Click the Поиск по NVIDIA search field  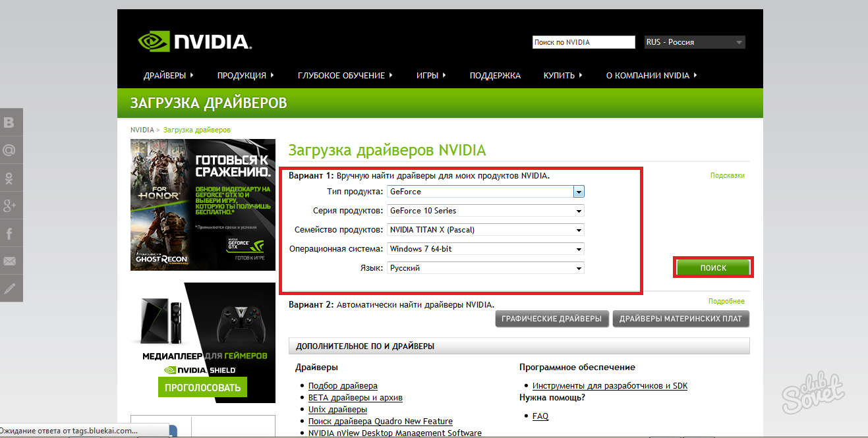[x=583, y=42]
